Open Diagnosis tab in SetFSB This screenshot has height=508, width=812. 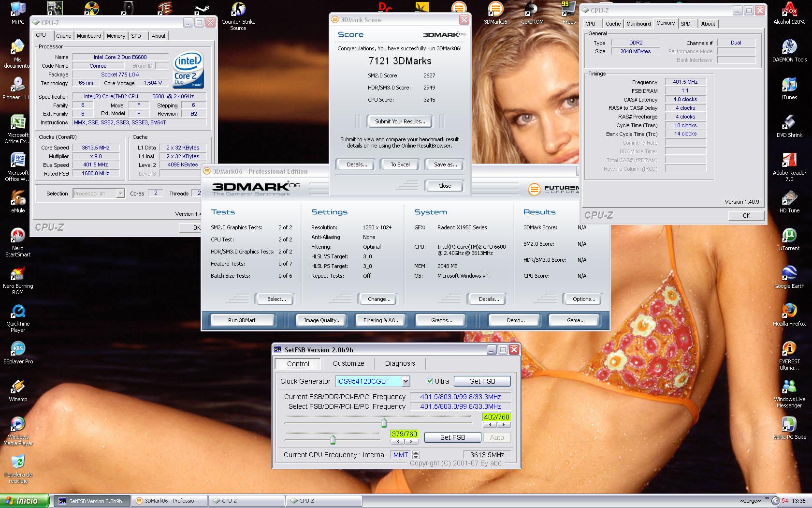click(400, 364)
